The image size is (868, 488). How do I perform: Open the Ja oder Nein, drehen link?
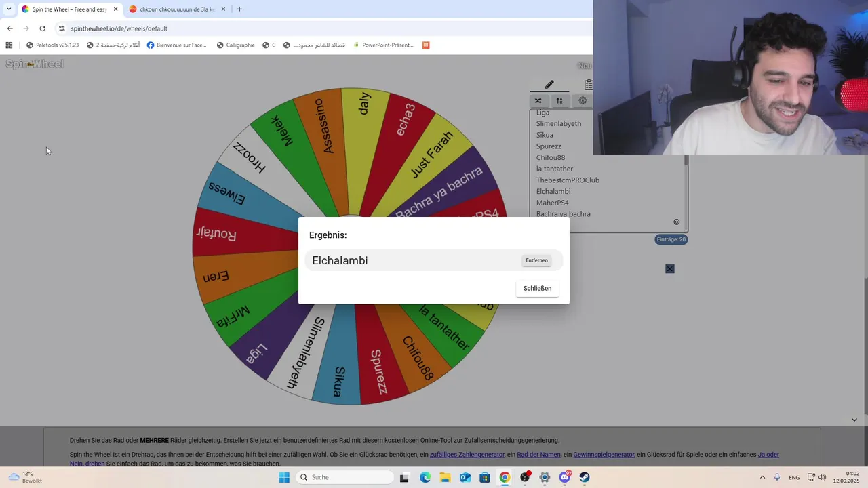768,455
